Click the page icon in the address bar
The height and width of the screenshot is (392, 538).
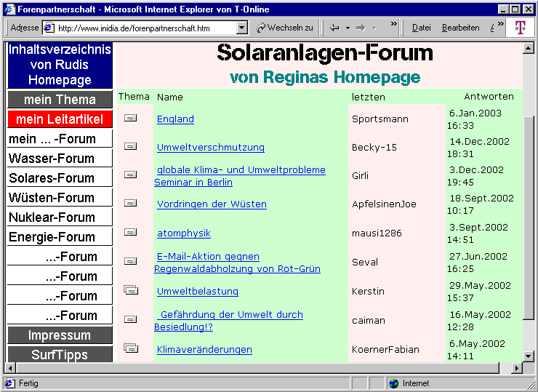click(x=49, y=28)
